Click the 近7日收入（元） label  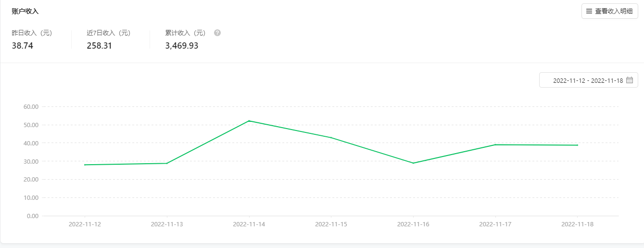tap(109, 33)
